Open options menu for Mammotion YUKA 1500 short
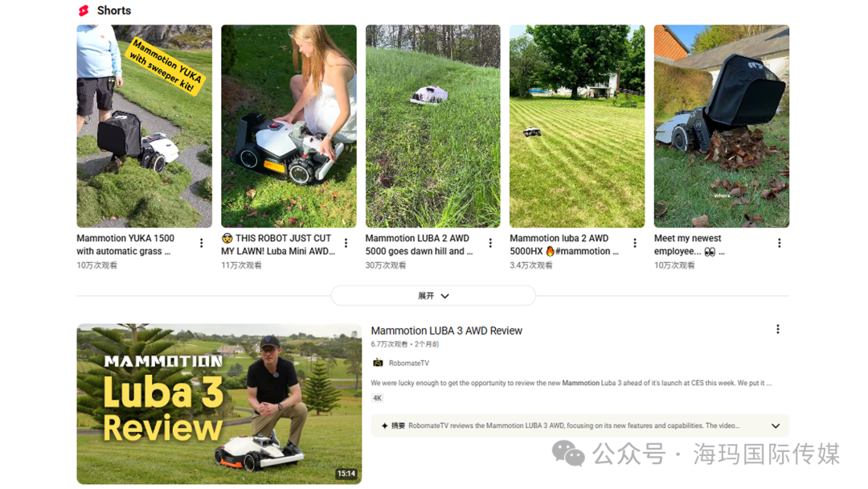Viewport: 868px width, 489px height. (202, 243)
